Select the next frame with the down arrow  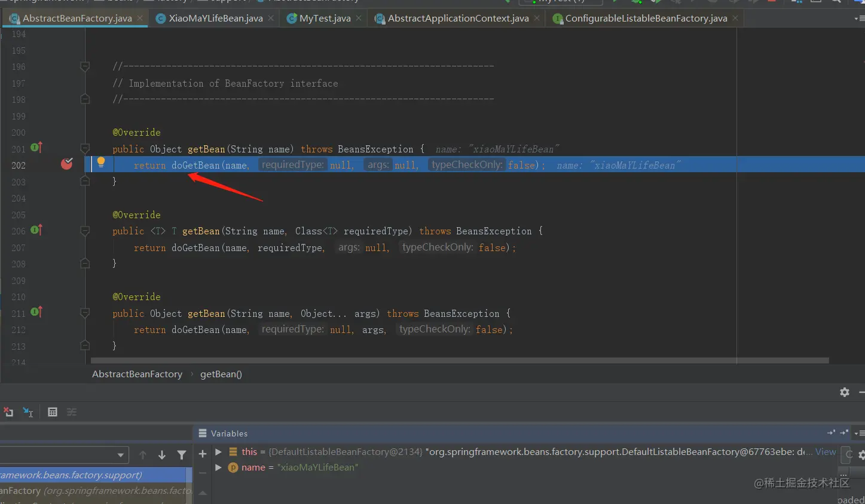162,455
